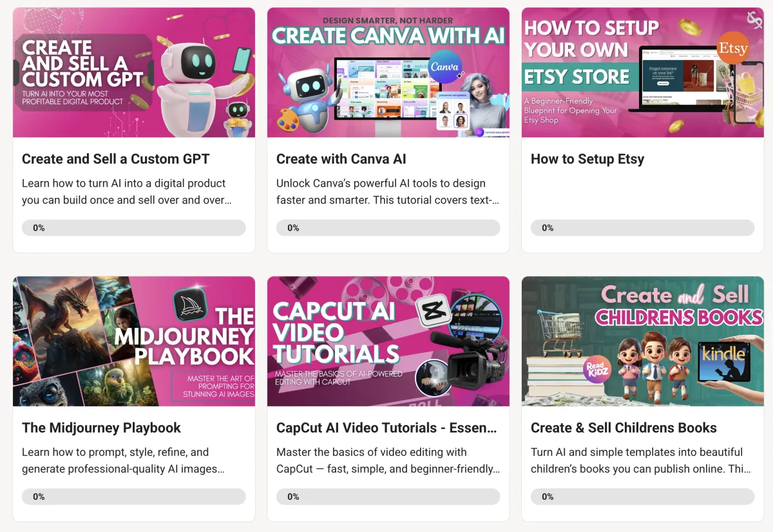
Task: Click the Canva AI course progress bar
Action: tap(388, 228)
